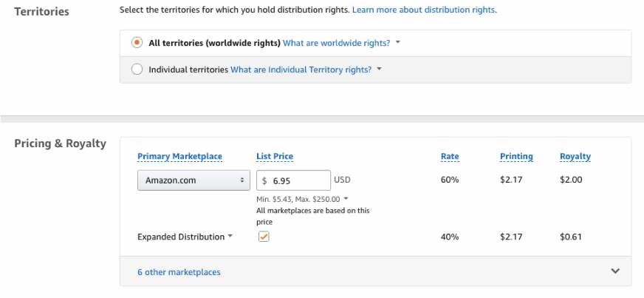Open the Primary Marketplace Amazon.com dropdown
Viewport: 644px width, 298px height.
193,180
